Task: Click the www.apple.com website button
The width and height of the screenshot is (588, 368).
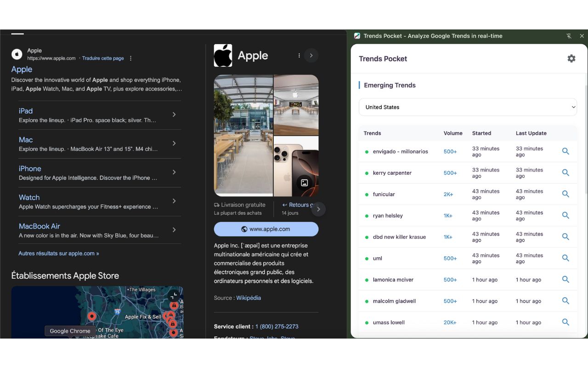Action: click(266, 229)
